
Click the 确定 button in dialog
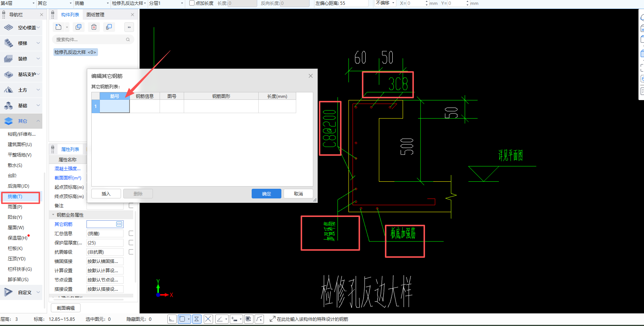(x=267, y=194)
